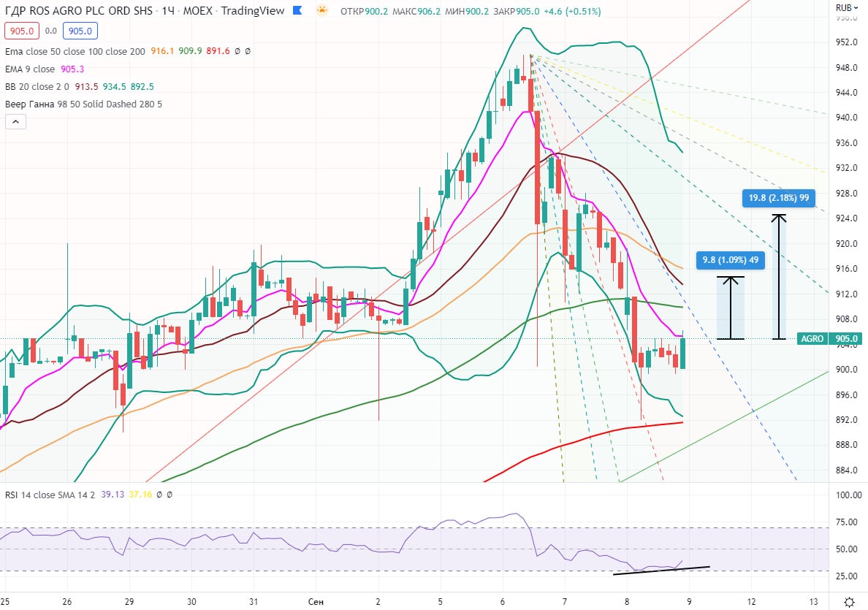This screenshot has width=868, height=610.
Task: Click the 1Ч timeframe label in the title
Action: coord(168,10)
